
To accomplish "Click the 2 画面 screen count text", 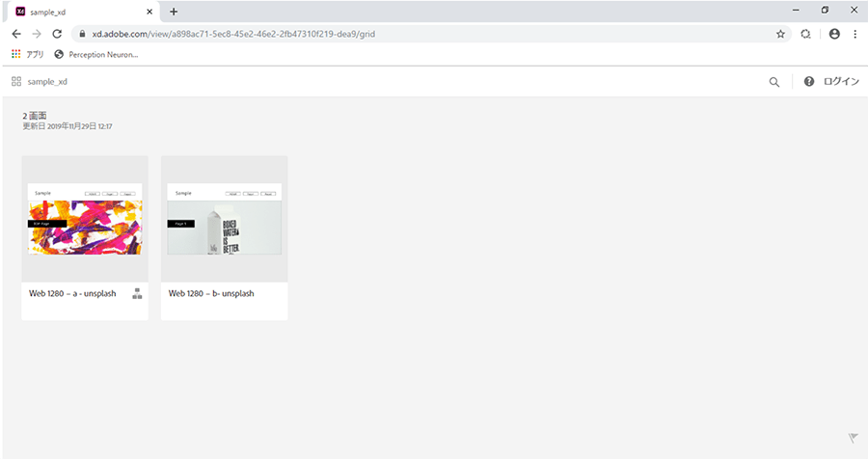I will point(35,116).
